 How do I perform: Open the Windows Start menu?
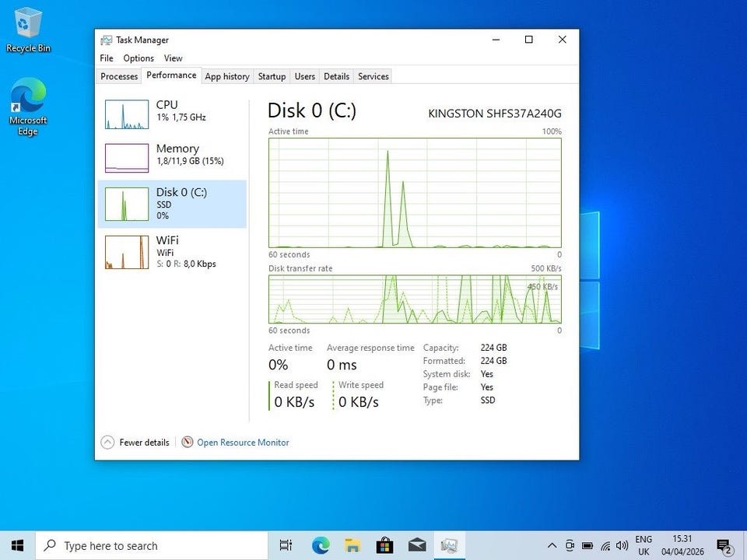point(17,546)
